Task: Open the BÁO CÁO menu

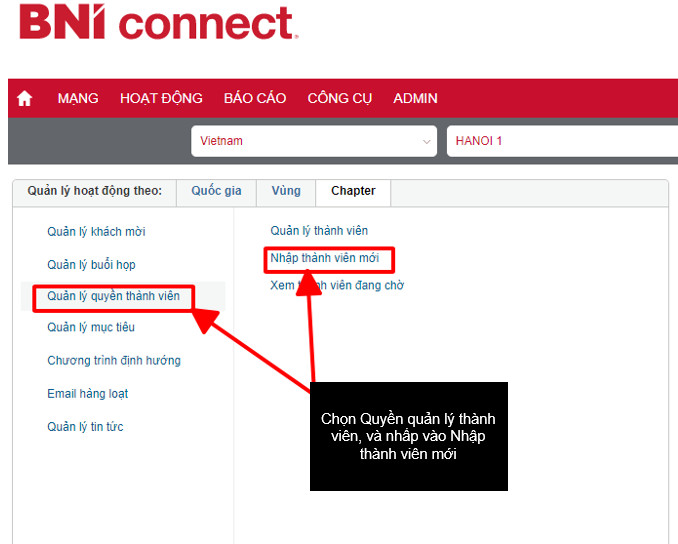Action: (255, 98)
